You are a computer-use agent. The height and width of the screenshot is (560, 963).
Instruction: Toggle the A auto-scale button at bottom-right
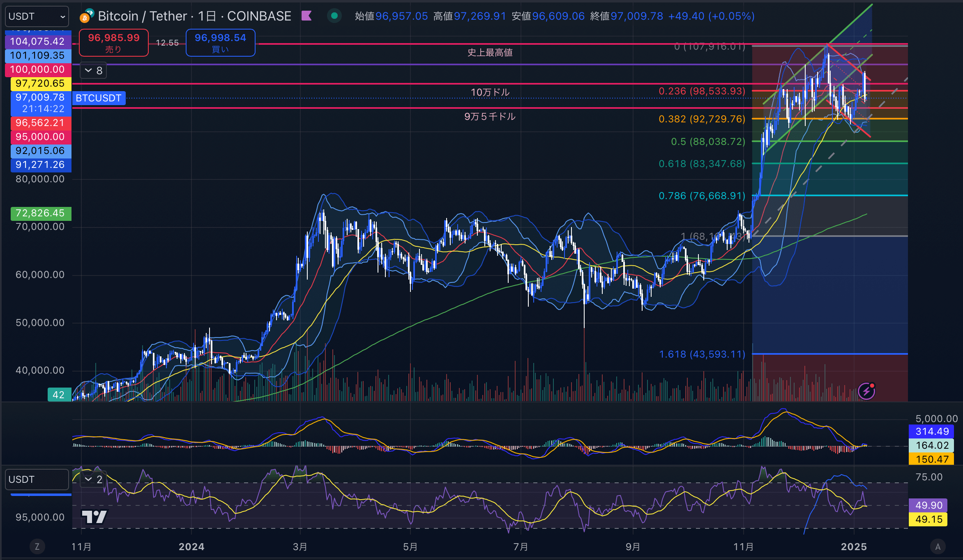938,546
